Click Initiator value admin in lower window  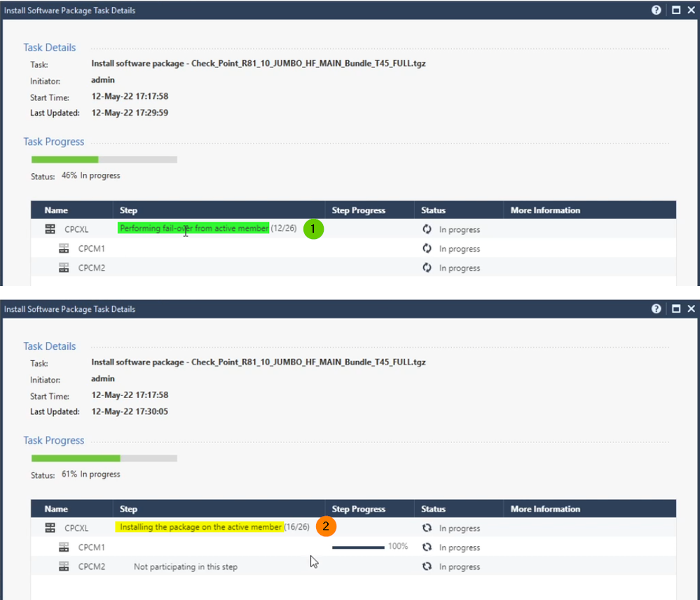(x=103, y=379)
